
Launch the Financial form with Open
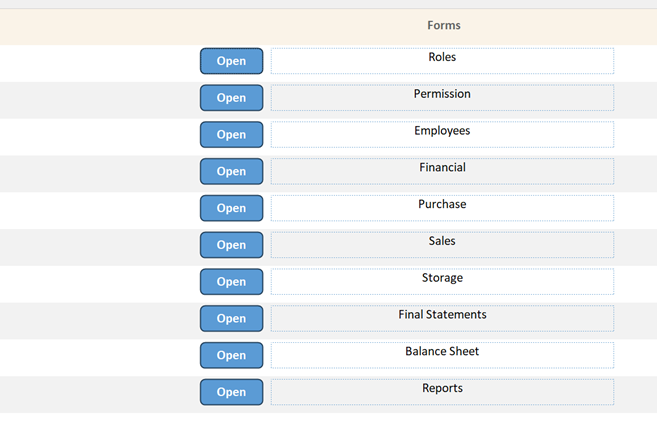[x=231, y=171]
